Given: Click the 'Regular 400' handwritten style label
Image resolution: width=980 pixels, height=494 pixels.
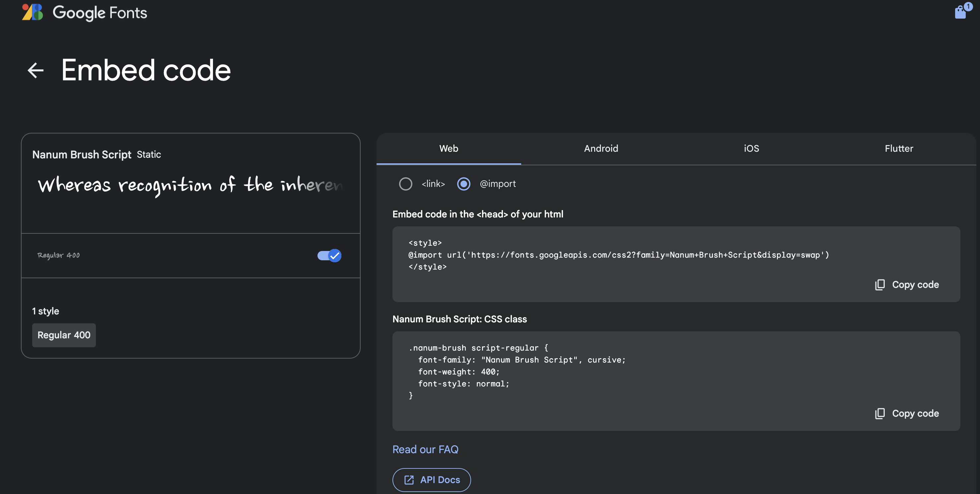Looking at the screenshot, I should [59, 255].
